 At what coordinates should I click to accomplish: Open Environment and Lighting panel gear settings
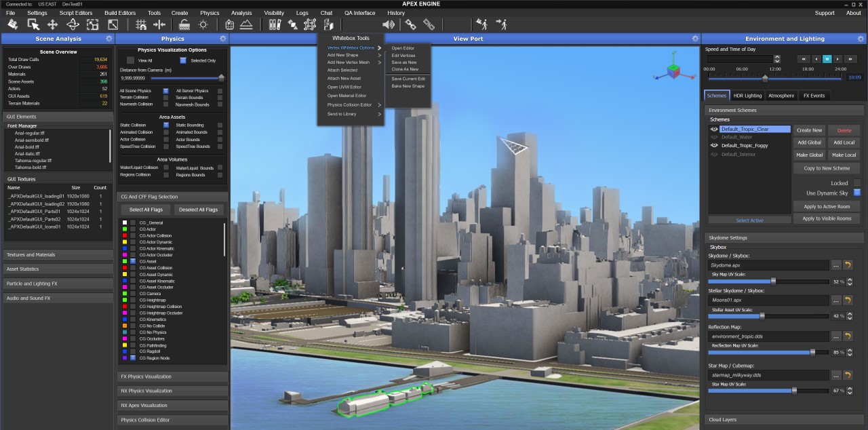tap(860, 39)
